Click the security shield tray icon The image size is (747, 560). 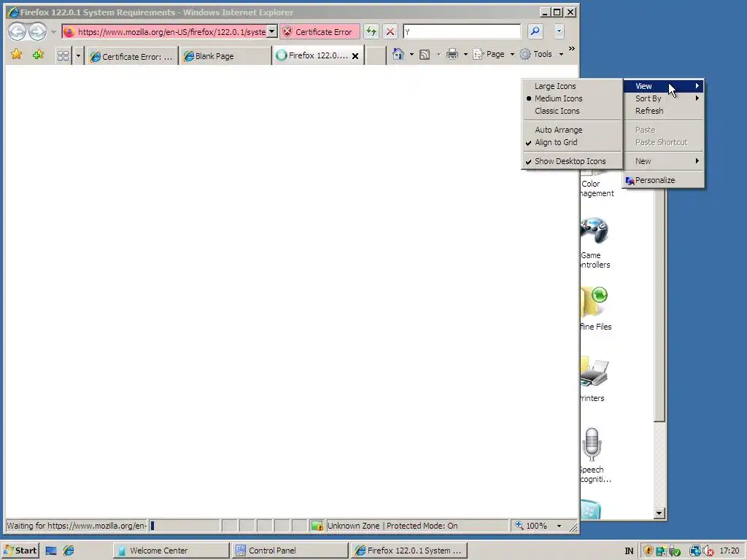(648, 551)
